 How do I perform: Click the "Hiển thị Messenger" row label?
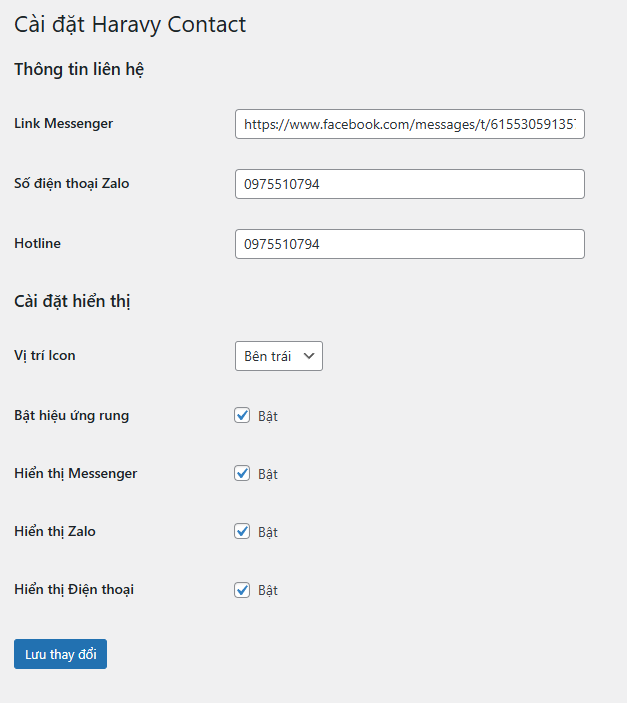(75, 473)
